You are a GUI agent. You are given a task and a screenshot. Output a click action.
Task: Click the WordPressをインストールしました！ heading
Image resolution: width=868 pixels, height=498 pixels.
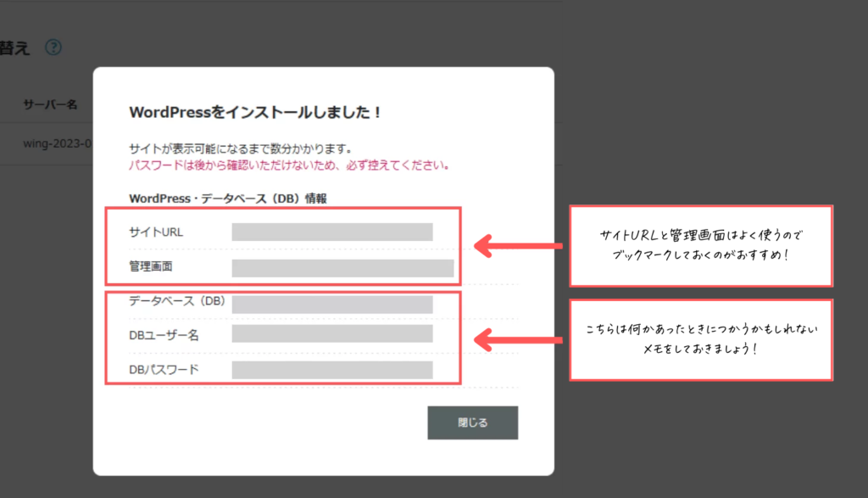[x=255, y=113]
